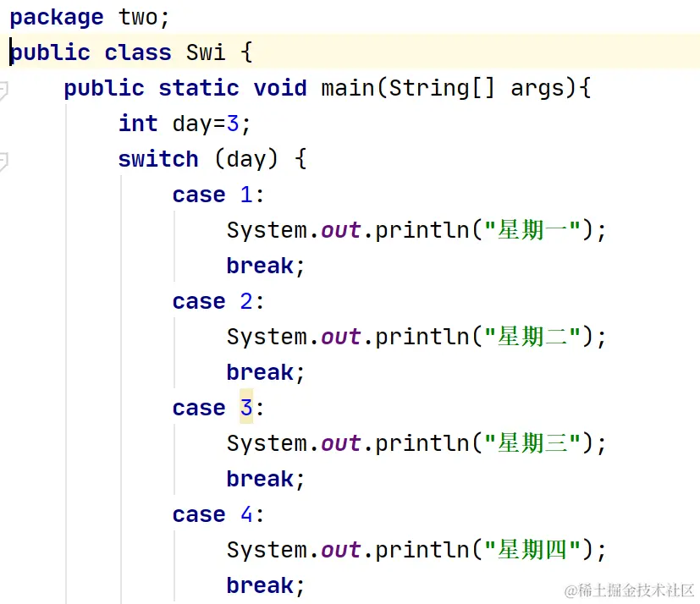Click the "void" keyword
The image size is (700, 604).
pyautogui.click(x=280, y=88)
